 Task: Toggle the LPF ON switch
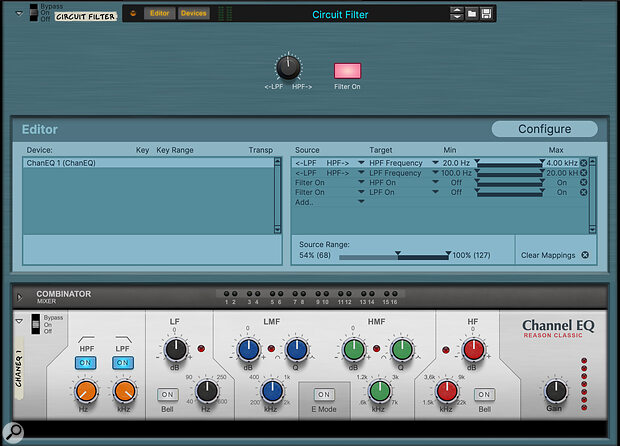123,363
